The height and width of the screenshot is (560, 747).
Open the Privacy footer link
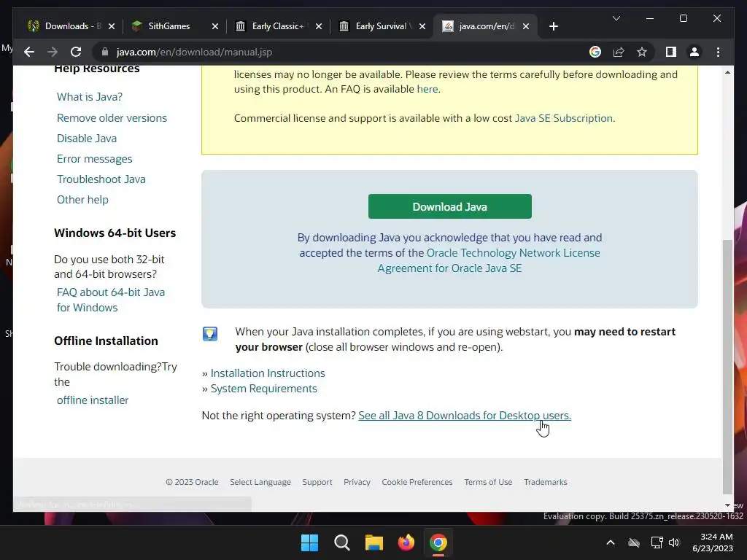(357, 482)
